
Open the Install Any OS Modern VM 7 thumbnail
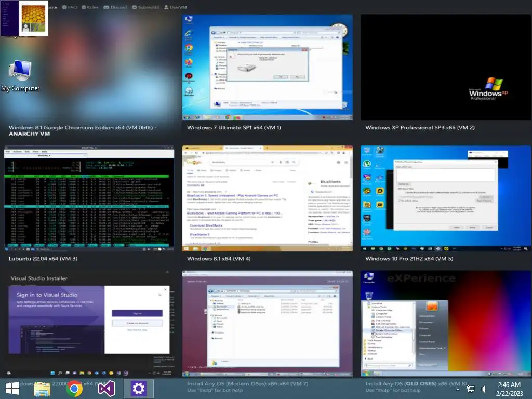(x=268, y=323)
